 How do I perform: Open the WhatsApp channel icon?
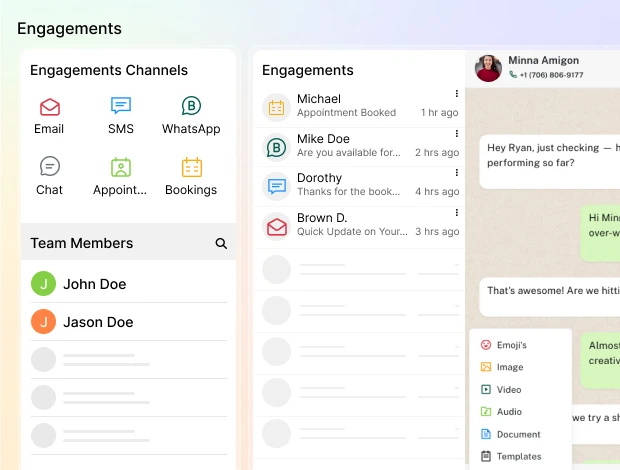click(x=191, y=106)
